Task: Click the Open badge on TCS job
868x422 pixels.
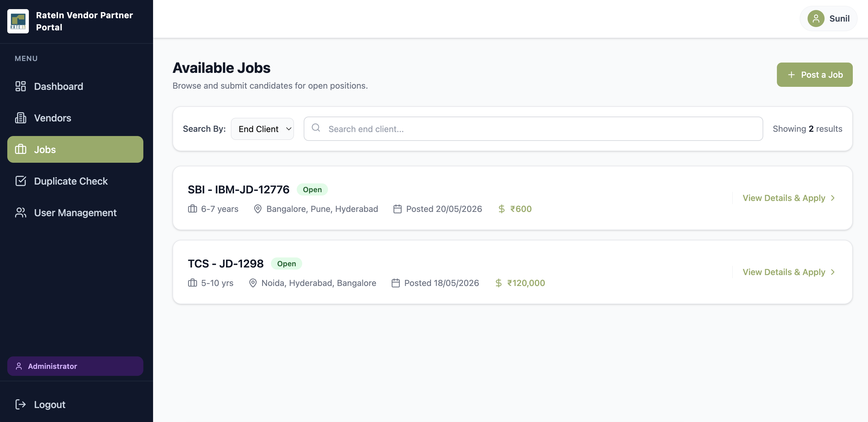Action: [x=286, y=264]
